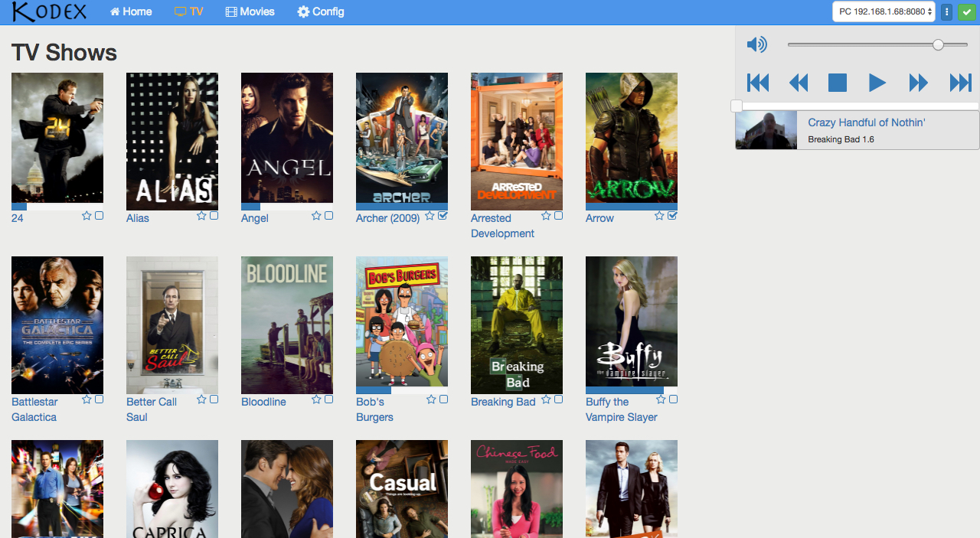Toggle the Angel checkbox

click(x=328, y=216)
